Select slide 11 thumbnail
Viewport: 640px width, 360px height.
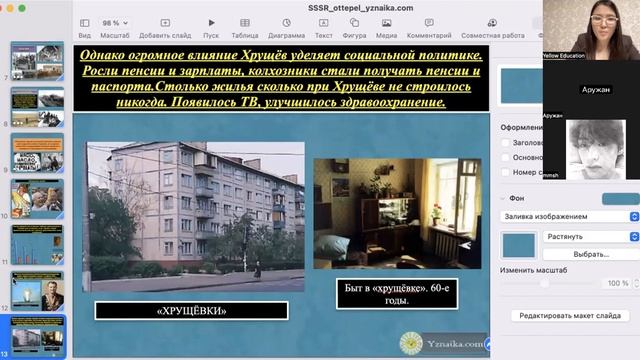pyautogui.click(x=37, y=245)
